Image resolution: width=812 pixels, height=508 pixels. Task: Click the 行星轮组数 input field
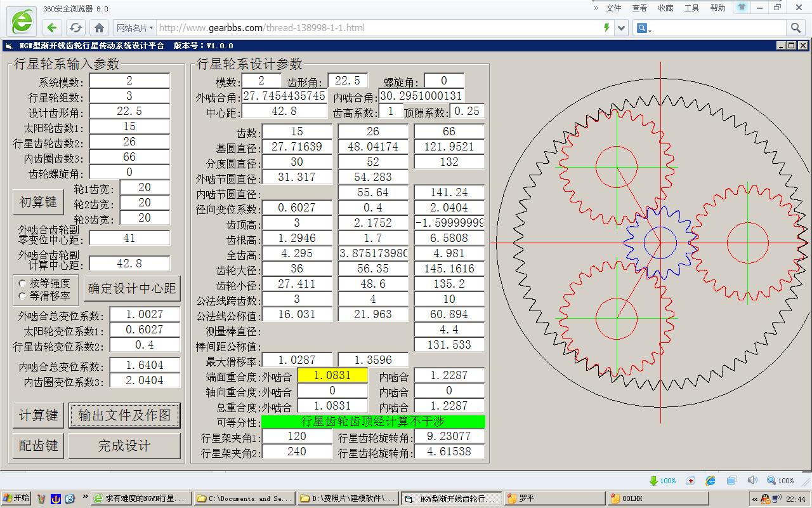(129, 96)
